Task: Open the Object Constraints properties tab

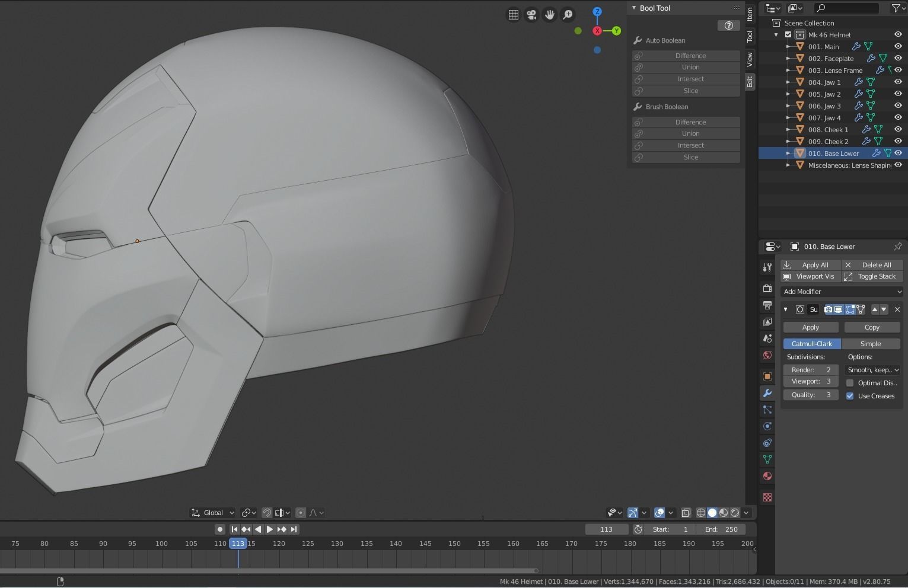Action: click(767, 443)
